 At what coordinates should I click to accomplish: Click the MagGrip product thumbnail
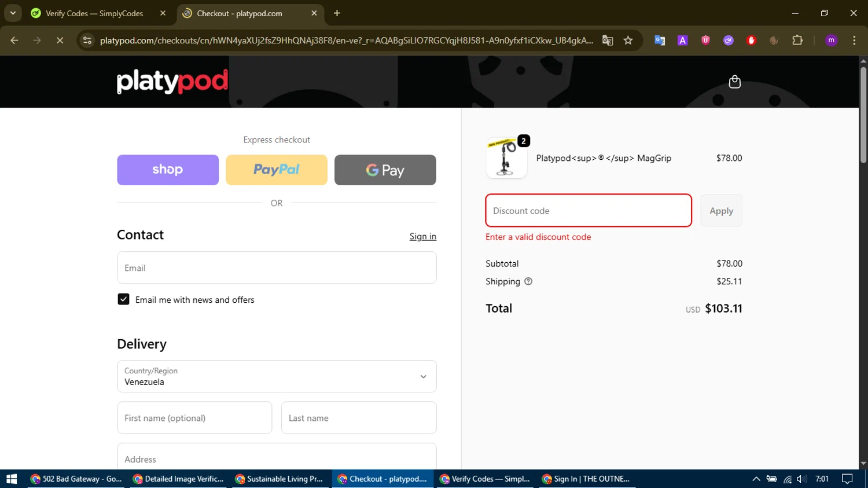coord(506,158)
